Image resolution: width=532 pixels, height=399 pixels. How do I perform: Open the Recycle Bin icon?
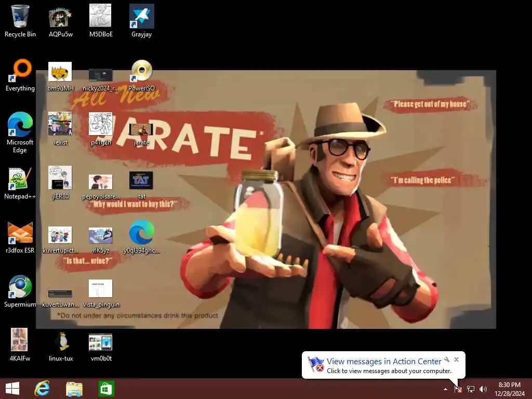[x=20, y=20]
